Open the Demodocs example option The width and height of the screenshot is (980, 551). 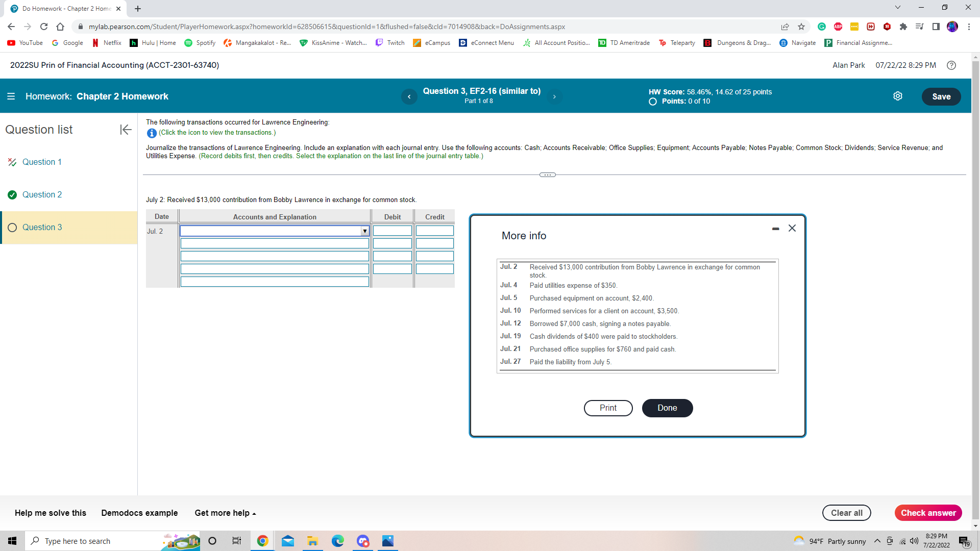tap(139, 513)
